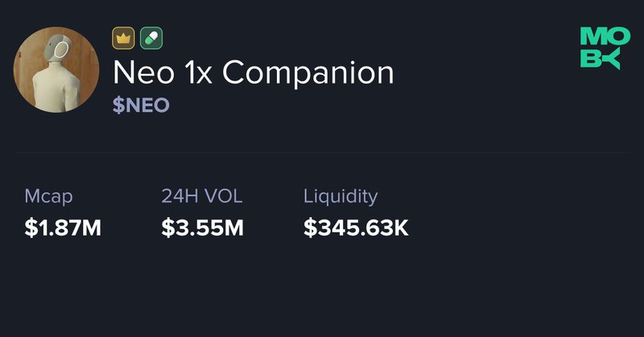Image resolution: width=644 pixels, height=337 pixels.
Task: Click the green Moby logo
Action: tap(601, 47)
